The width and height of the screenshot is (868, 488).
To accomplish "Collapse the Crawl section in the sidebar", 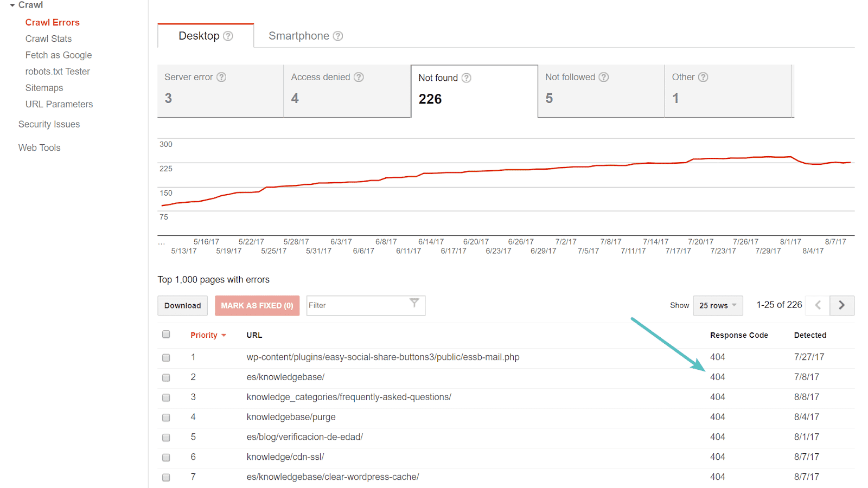I will click(12, 5).
